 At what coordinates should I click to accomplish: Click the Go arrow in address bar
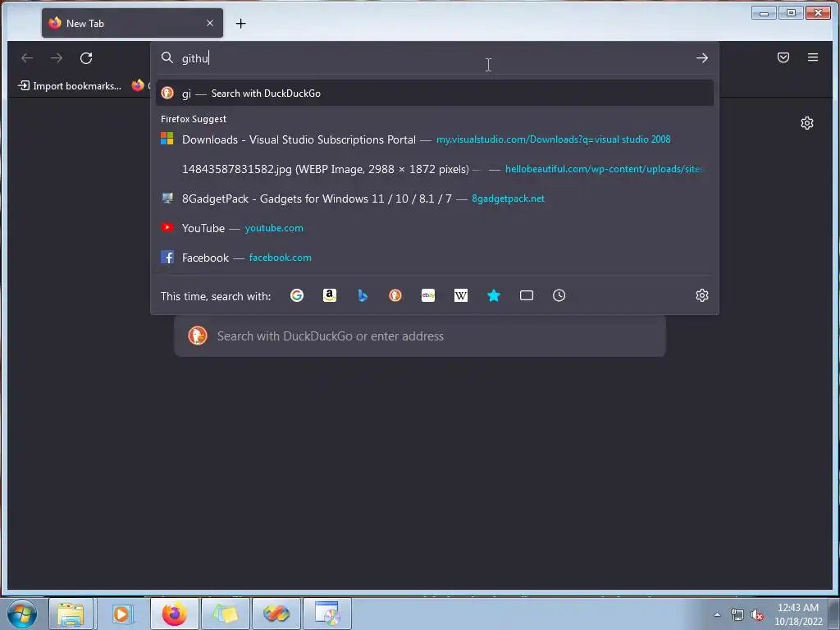(x=702, y=58)
